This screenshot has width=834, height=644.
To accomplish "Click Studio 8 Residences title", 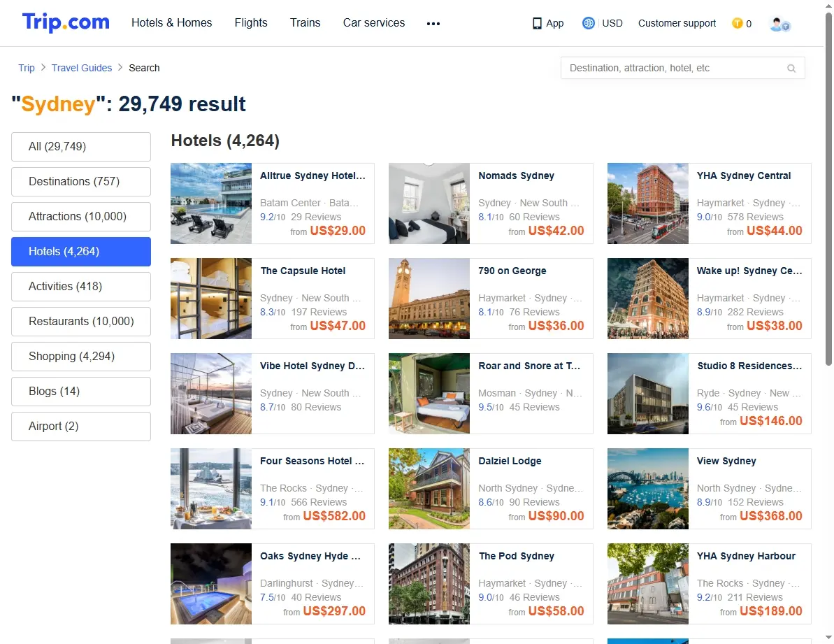I will pyautogui.click(x=749, y=366).
